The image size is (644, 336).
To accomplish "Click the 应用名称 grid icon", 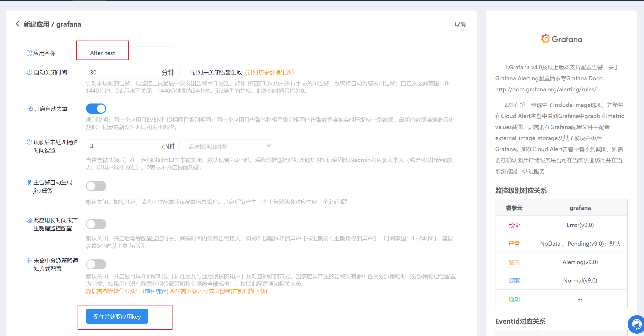I will (x=29, y=53).
